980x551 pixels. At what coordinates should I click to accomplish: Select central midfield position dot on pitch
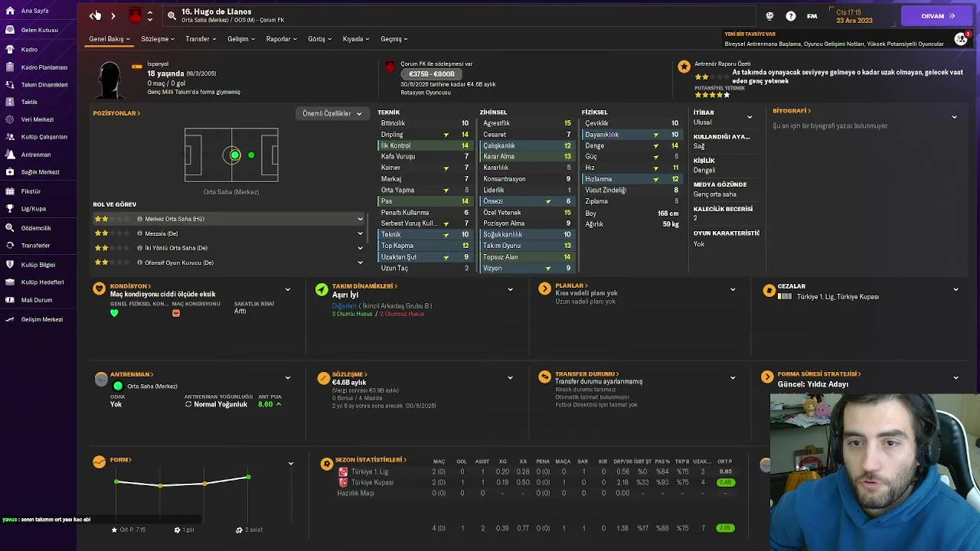234,155
